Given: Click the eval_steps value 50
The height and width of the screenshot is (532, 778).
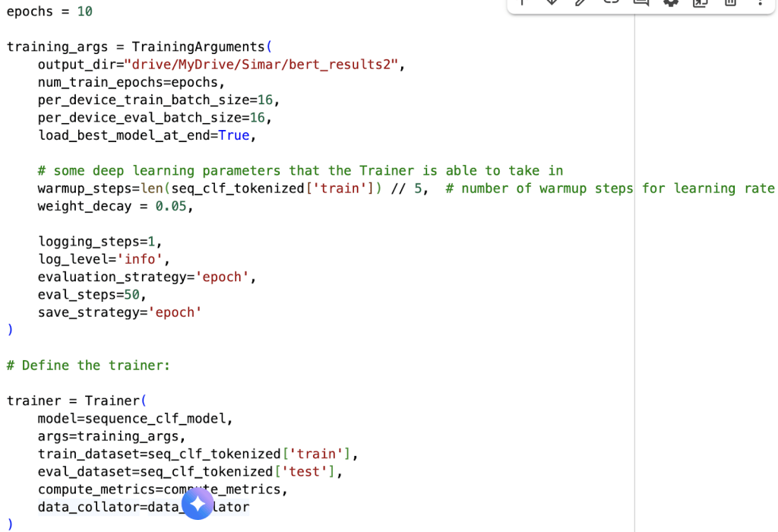Looking at the screenshot, I should click(131, 294).
